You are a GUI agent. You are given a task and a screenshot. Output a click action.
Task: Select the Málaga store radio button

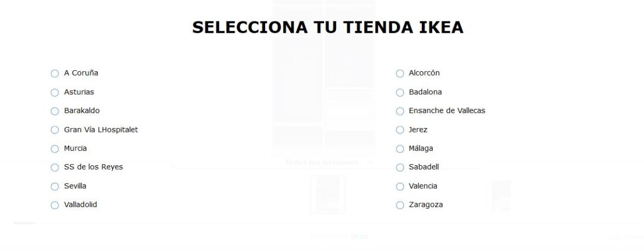point(400,149)
